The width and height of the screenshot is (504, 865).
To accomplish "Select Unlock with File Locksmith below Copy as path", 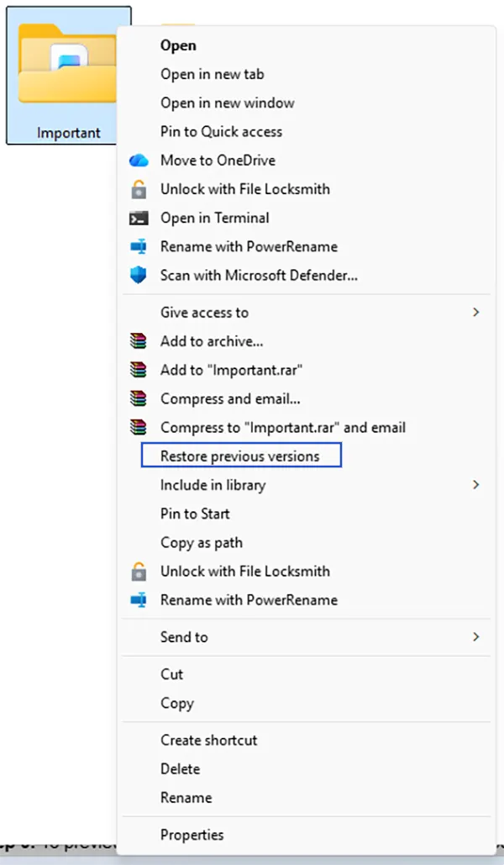I will click(x=244, y=572).
